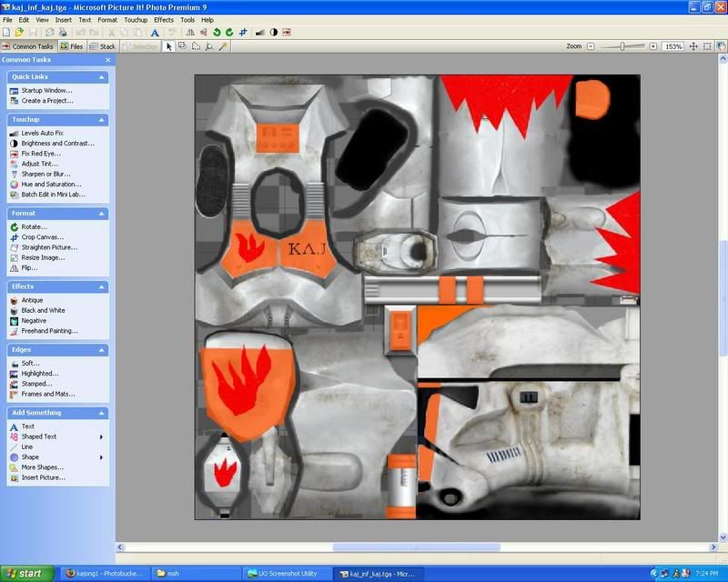Click the Crop toolbar icon
The image size is (728, 582).
(243, 33)
